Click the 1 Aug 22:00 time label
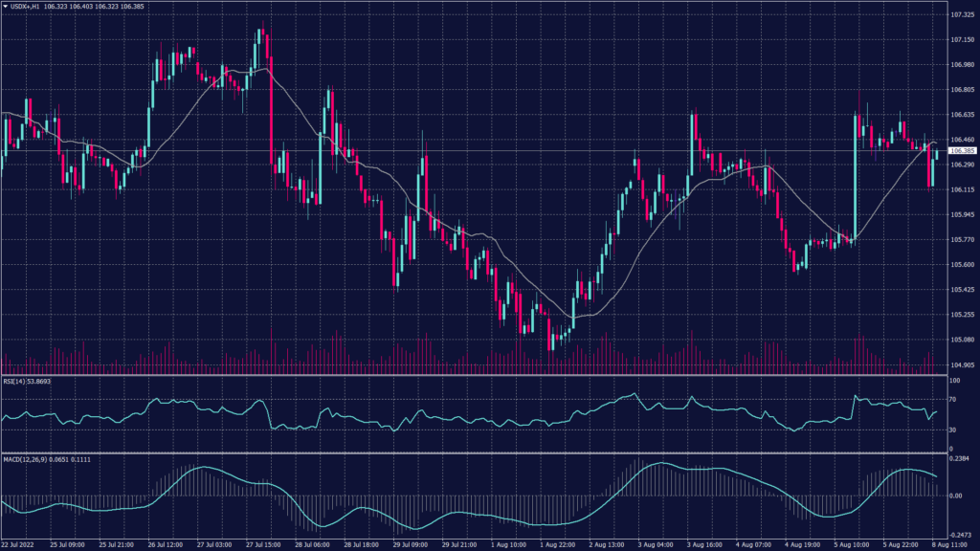The width and height of the screenshot is (980, 551). (x=559, y=544)
